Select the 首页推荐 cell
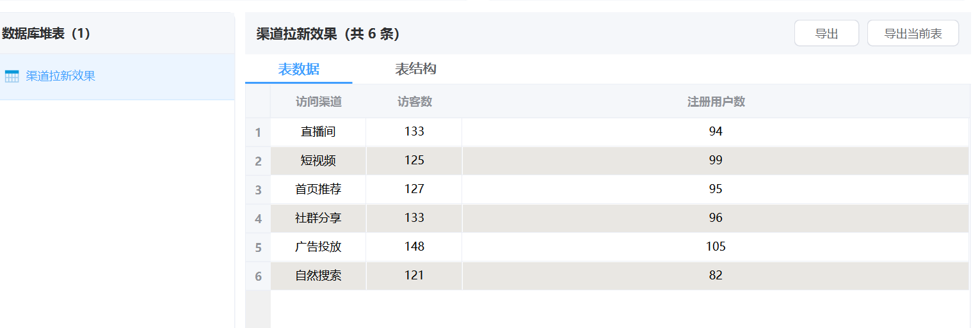980x328 pixels. [318, 189]
